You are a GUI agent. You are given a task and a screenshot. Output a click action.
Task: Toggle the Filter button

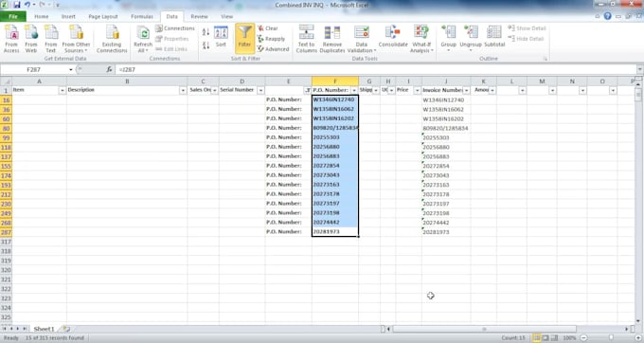(244, 38)
